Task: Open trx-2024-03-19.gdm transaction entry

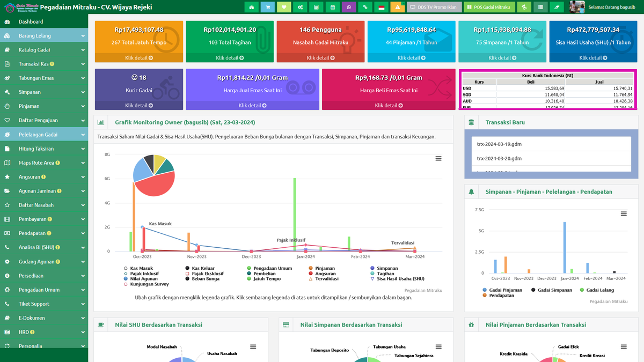Action: [551, 144]
